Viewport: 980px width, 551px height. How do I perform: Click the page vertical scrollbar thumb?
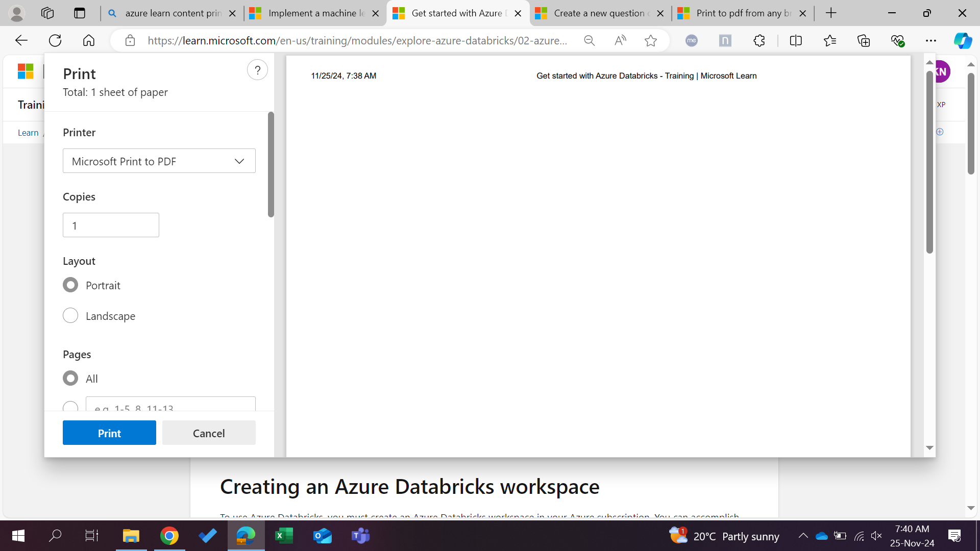971,123
